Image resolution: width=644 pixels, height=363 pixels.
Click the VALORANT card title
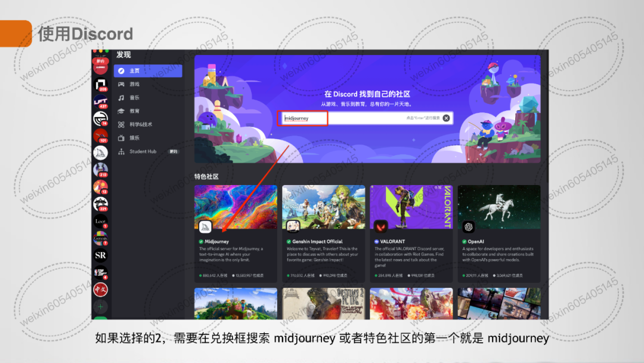(x=392, y=242)
